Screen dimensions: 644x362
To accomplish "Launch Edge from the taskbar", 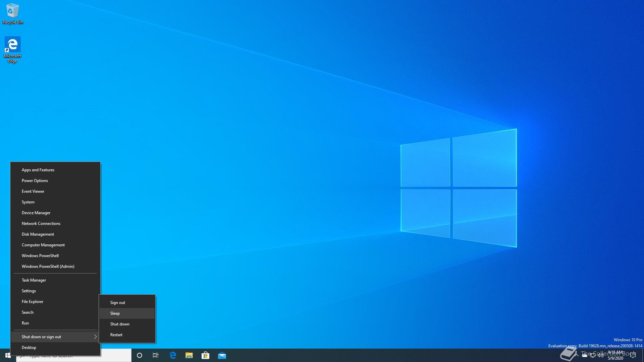I will pos(173,355).
